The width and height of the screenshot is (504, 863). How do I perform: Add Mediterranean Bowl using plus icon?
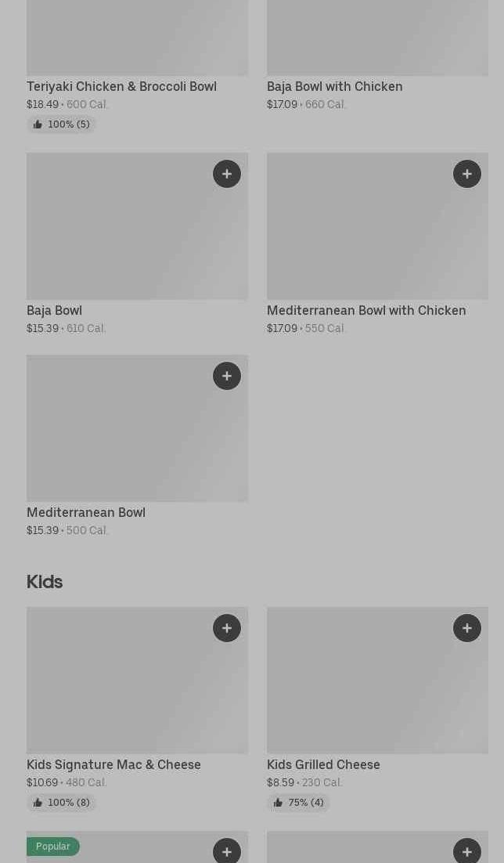point(227,376)
